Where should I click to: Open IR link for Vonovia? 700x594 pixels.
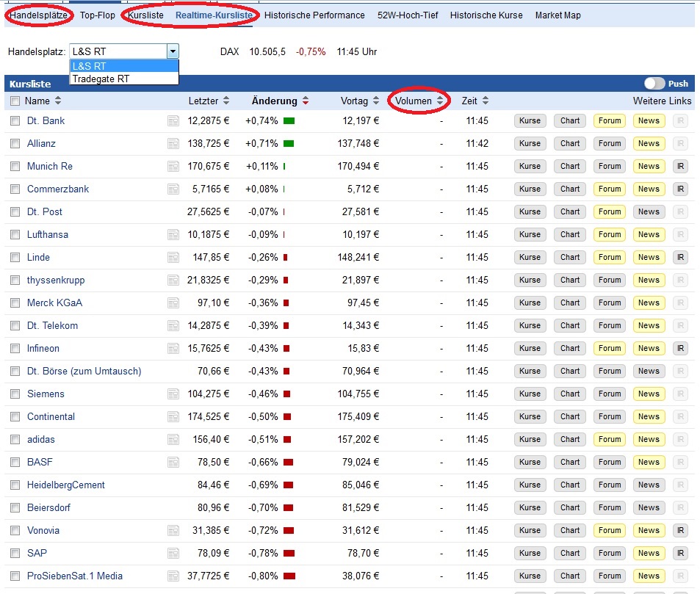tap(680, 531)
